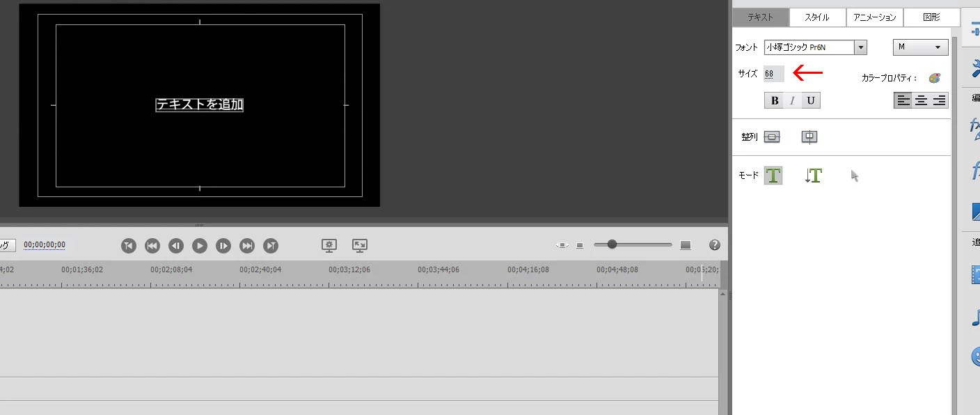Click the first 整列 alignment icon
Viewport: 980px width, 415px height.
tap(772, 137)
